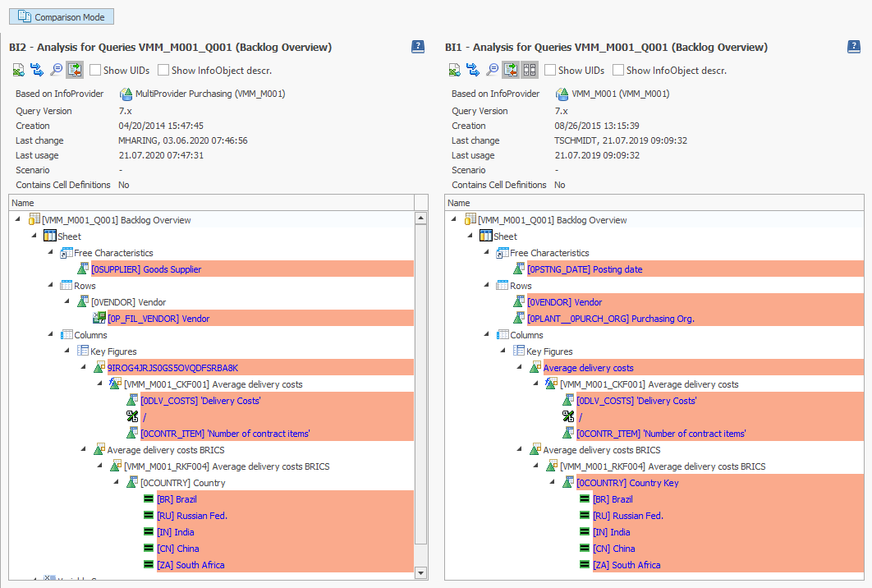Image resolution: width=872 pixels, height=588 pixels.
Task: Enable Show InfoObject descr. in BI1 panel
Action: 617,70
